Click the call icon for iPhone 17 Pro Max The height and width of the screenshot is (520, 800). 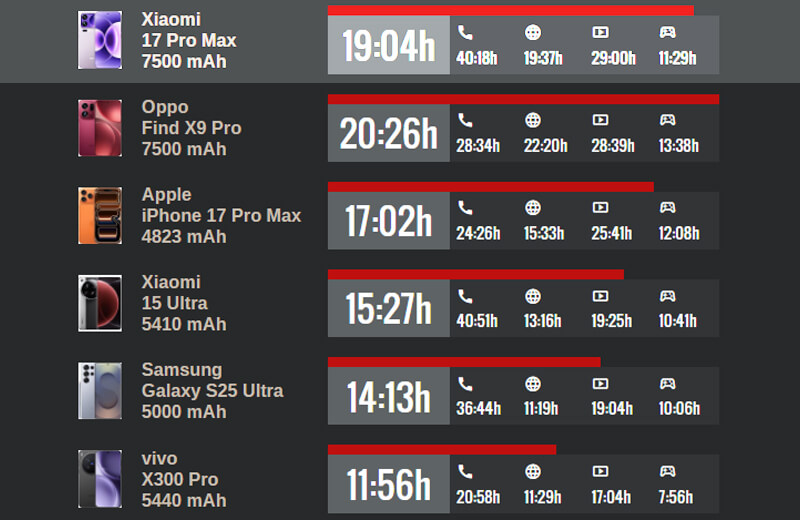coord(465,208)
